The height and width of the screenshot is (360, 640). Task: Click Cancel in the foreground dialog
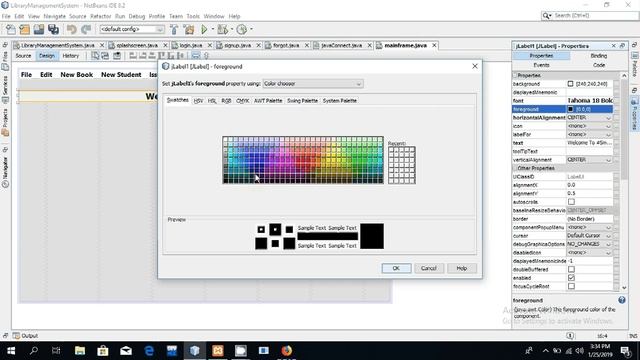pos(429,268)
